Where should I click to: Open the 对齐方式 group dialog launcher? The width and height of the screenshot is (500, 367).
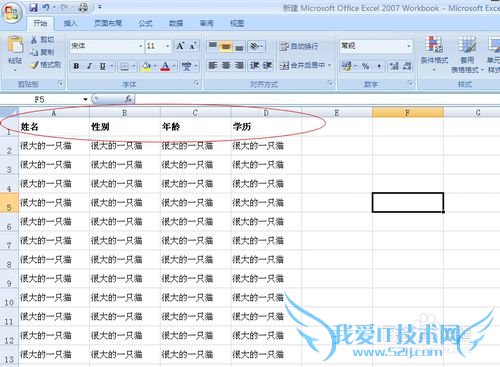pos(330,83)
